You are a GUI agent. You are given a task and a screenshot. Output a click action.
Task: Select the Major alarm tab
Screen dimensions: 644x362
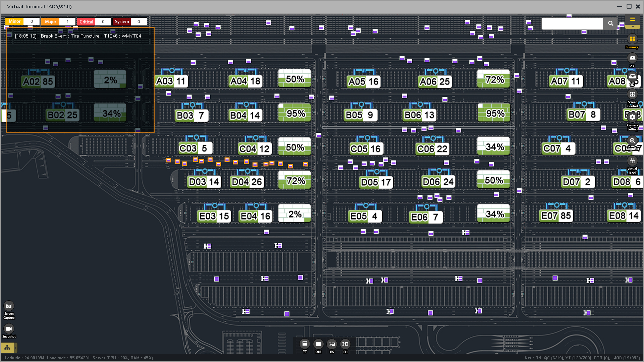(x=50, y=21)
